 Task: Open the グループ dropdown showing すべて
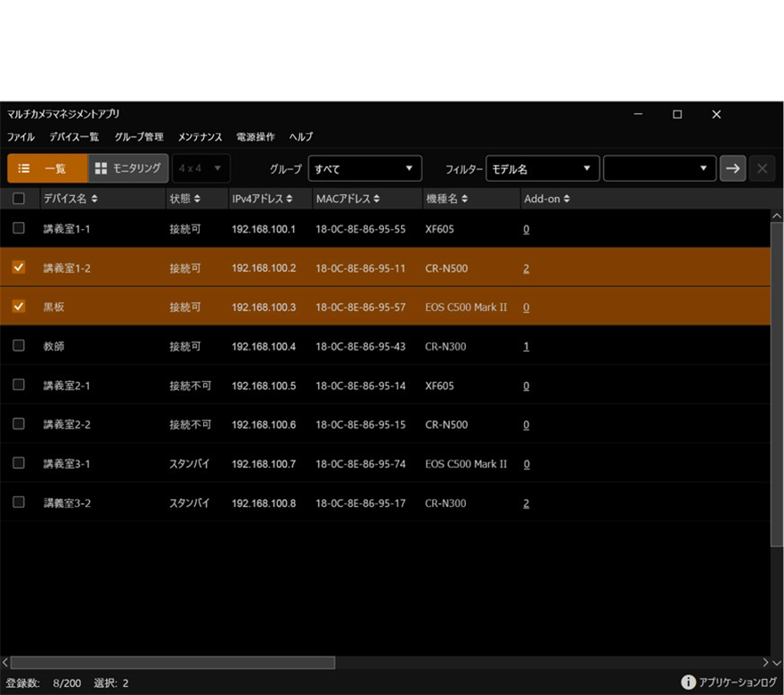(364, 168)
